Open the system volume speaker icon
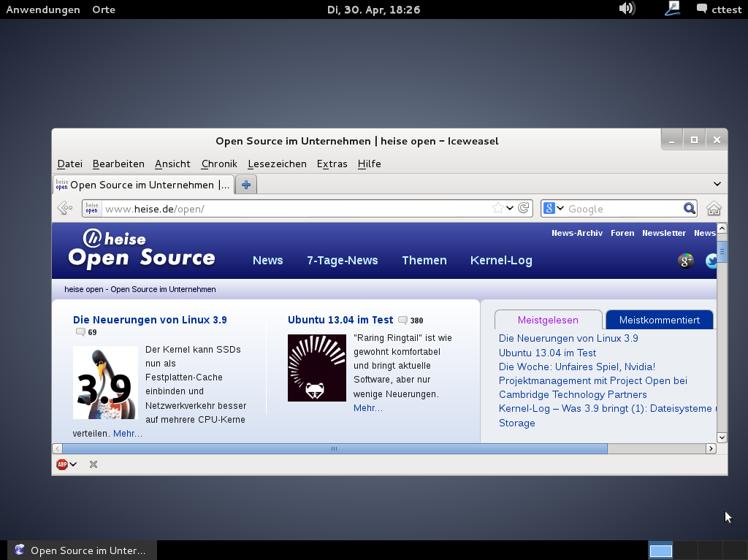The image size is (748, 560). coord(626,9)
